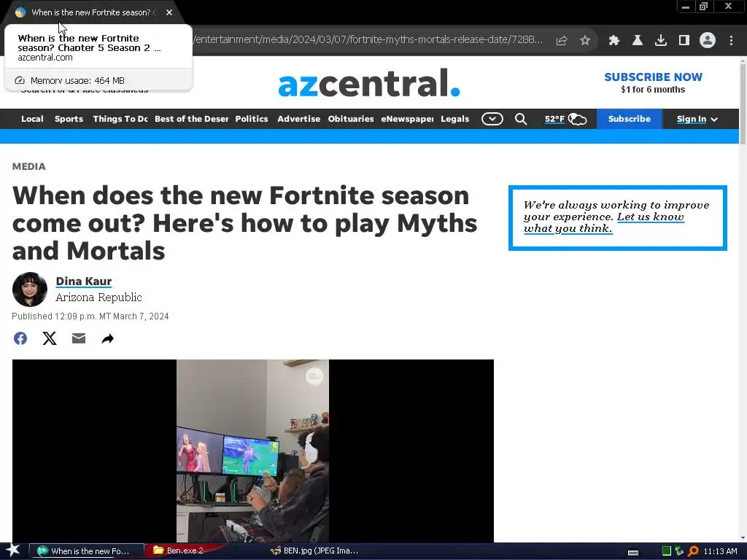Click the address bar URL

coord(368,40)
